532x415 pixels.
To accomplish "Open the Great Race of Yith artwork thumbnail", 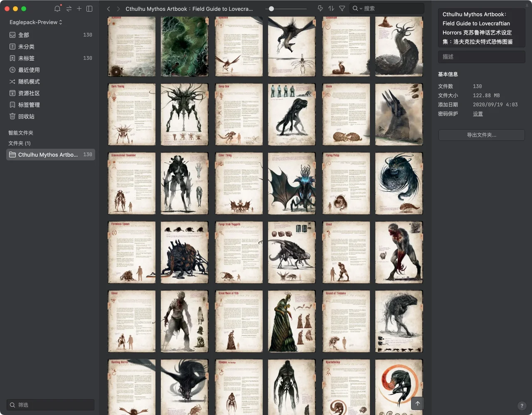I will (x=292, y=322).
